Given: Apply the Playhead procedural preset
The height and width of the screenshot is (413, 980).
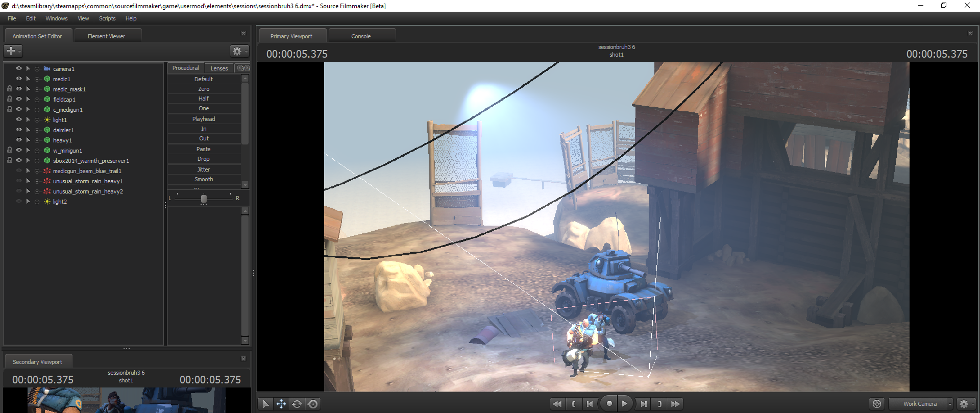Looking at the screenshot, I should pos(204,119).
